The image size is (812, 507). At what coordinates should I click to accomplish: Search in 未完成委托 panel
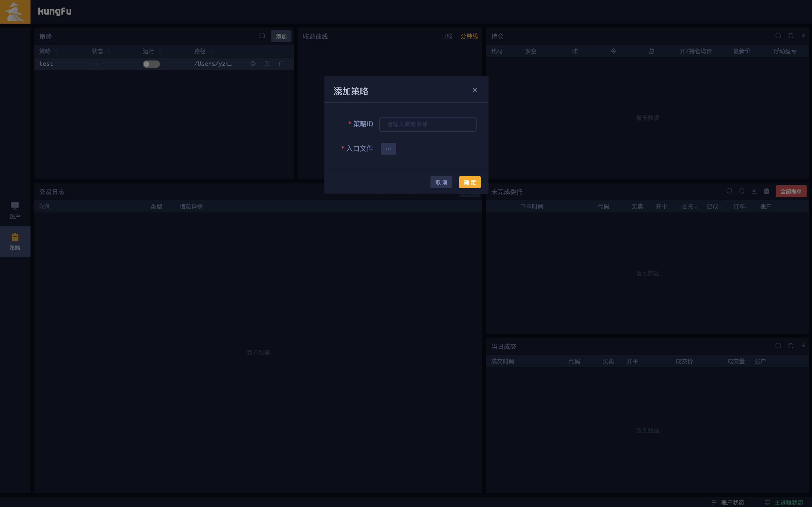coord(729,191)
